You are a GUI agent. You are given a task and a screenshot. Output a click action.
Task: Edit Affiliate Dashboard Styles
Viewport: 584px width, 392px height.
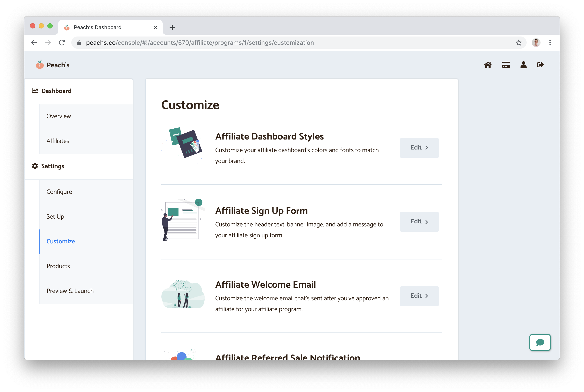click(x=419, y=148)
